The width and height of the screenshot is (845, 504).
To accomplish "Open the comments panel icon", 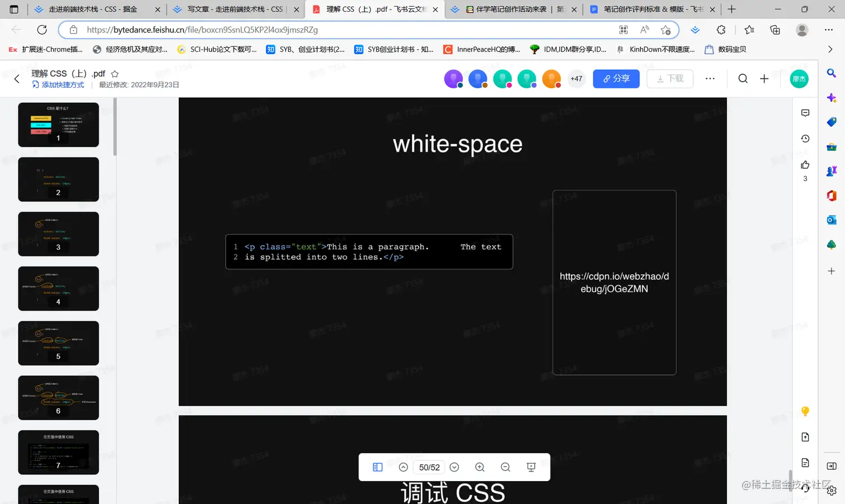I will tap(805, 113).
